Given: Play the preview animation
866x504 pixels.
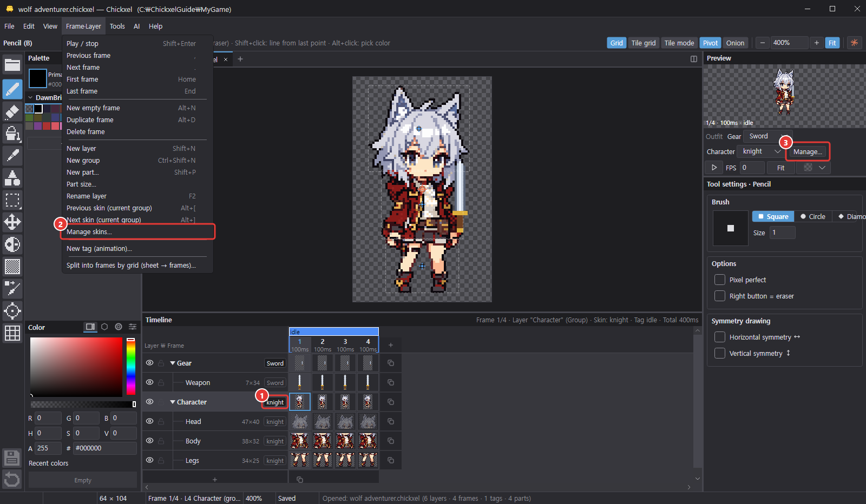Looking at the screenshot, I should 714,168.
